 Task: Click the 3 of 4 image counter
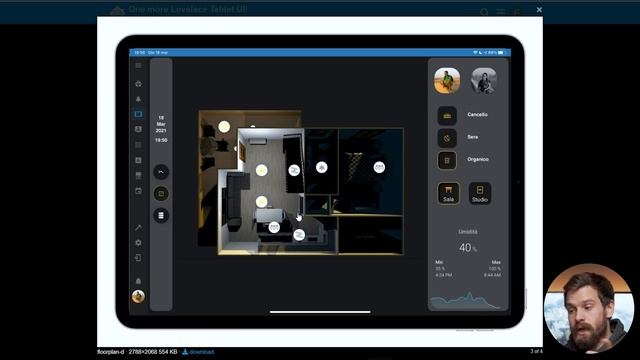pos(536,351)
